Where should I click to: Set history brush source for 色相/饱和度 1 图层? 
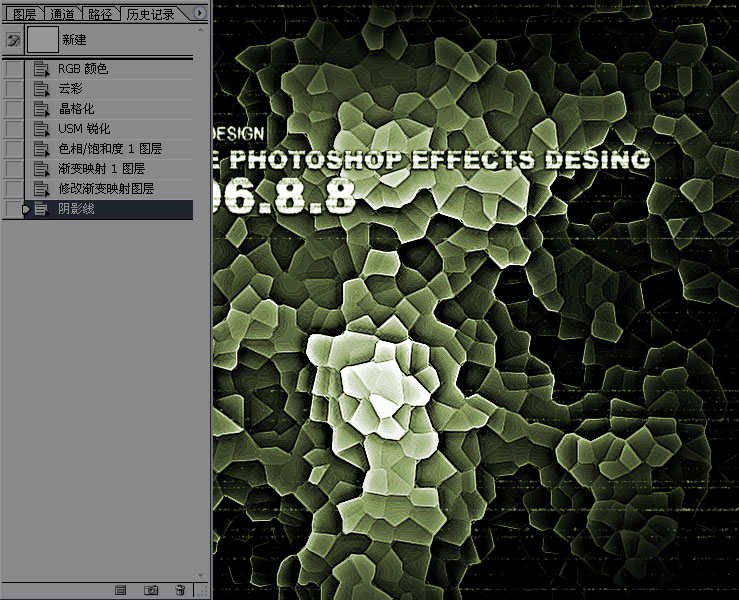pyautogui.click(x=13, y=149)
